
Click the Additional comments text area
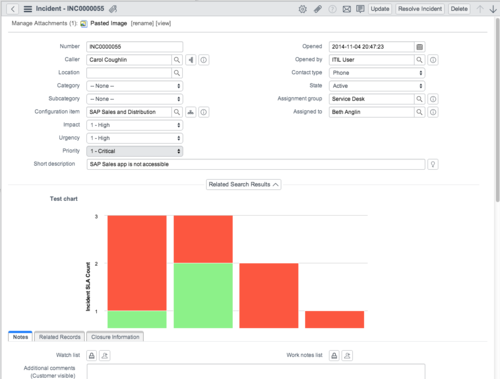256,372
